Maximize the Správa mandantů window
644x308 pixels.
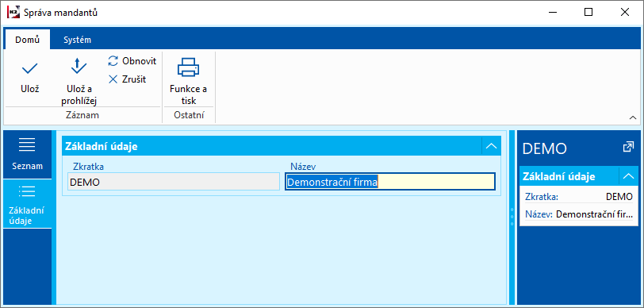coord(588,13)
